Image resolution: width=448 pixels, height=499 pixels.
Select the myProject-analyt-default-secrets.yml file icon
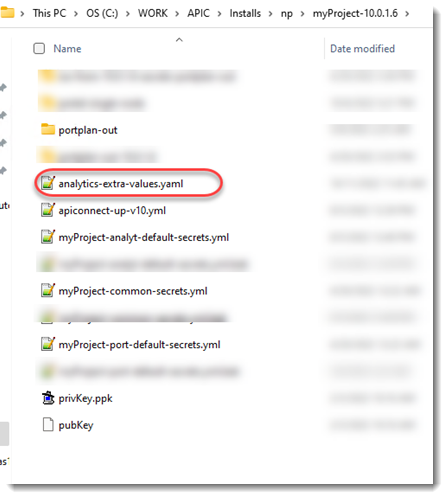pos(48,237)
